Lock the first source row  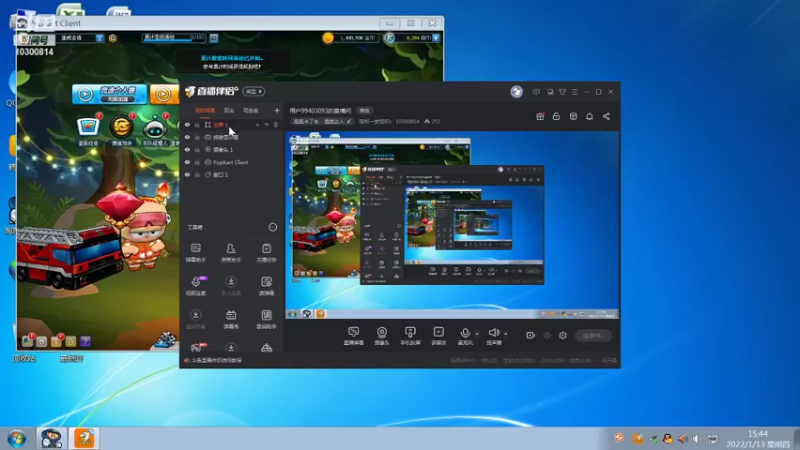point(197,125)
